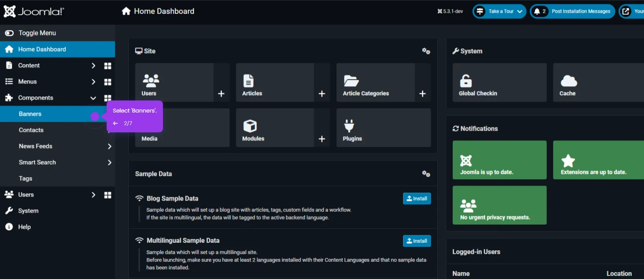Screen dimensions: 644x279
Task: Click Multilingual Sample Data heading
Action: (x=183, y=240)
